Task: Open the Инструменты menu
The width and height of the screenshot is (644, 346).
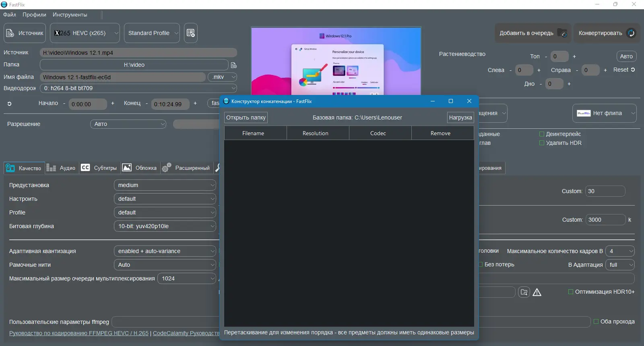Action: [70, 14]
